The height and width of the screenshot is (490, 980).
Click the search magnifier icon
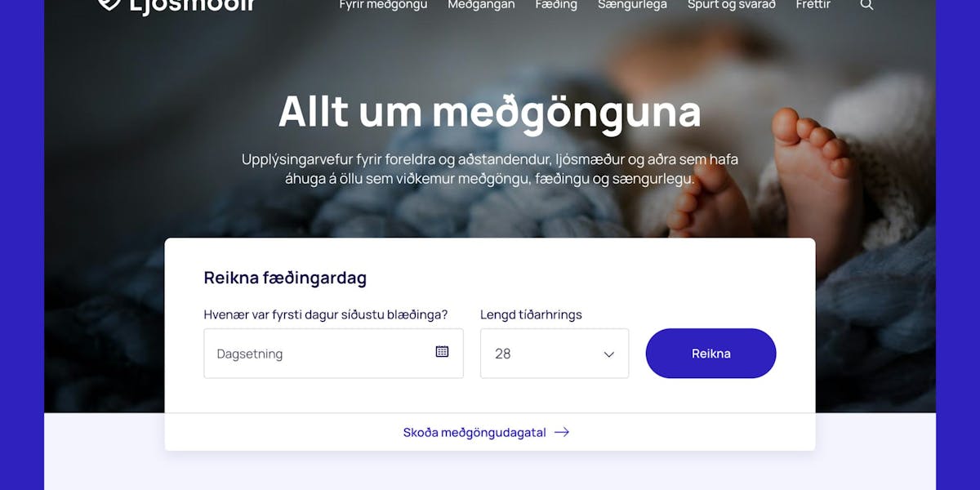(x=867, y=4)
